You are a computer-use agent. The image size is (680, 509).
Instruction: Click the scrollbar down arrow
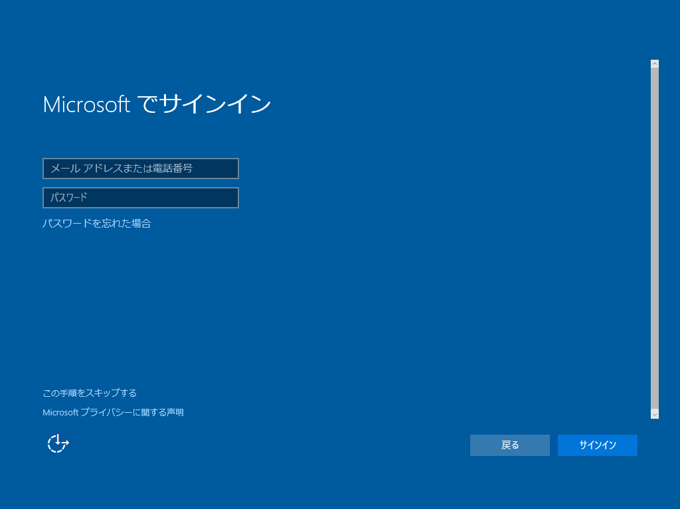click(x=654, y=414)
